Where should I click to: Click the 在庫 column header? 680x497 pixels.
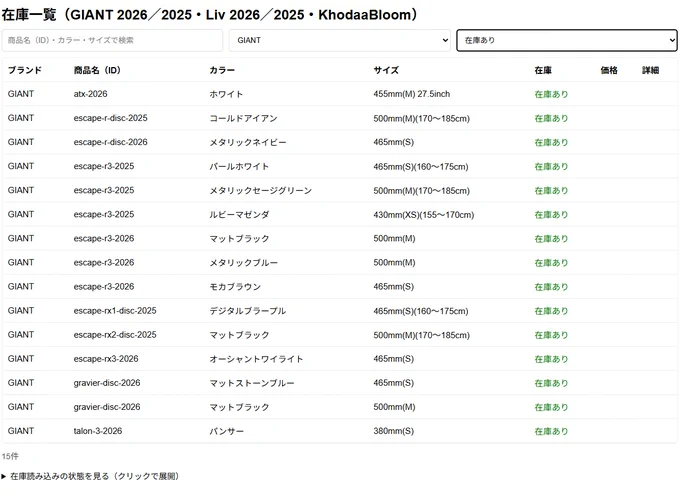(x=543, y=70)
